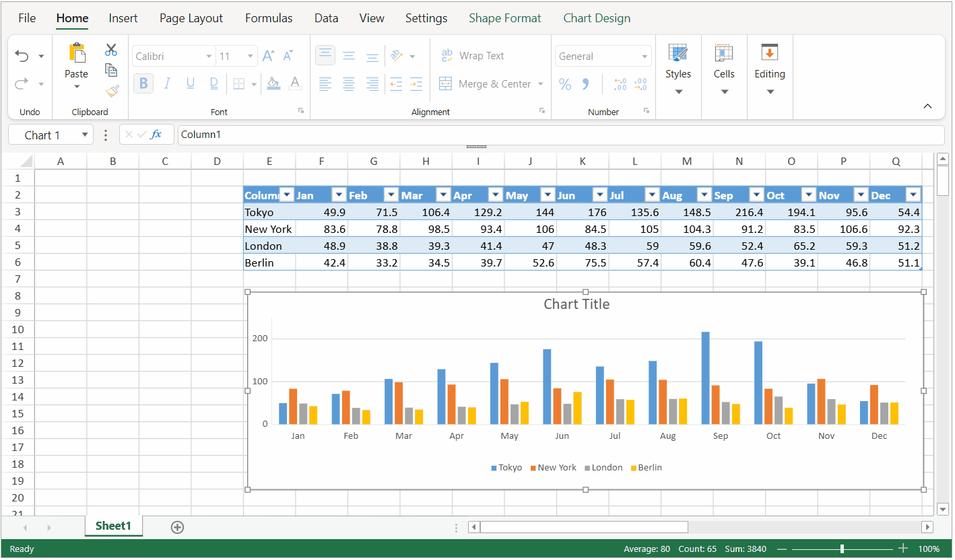
Task: Zoom in with the plus button
Action: (904, 549)
